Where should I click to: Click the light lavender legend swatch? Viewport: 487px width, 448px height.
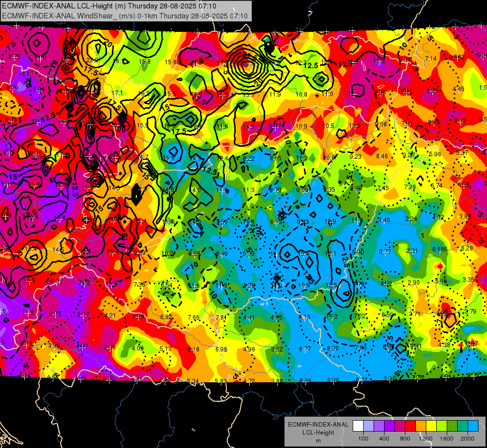[369, 426]
